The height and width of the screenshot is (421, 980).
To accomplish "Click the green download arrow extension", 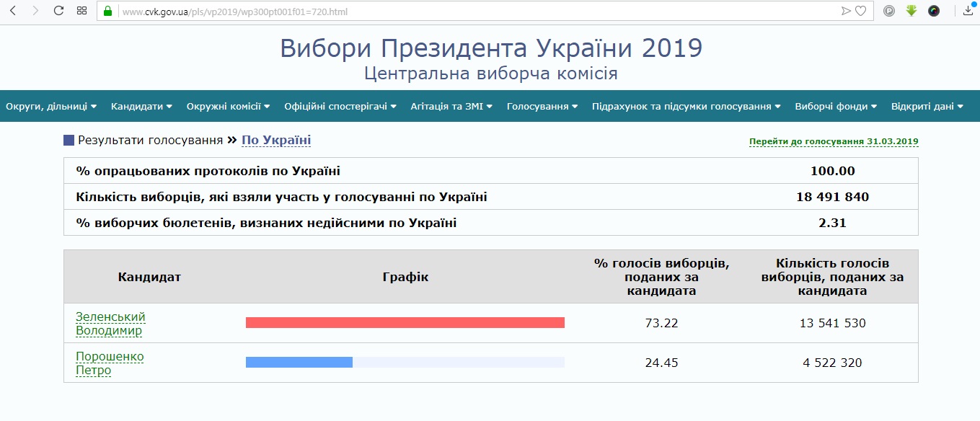I will [911, 12].
